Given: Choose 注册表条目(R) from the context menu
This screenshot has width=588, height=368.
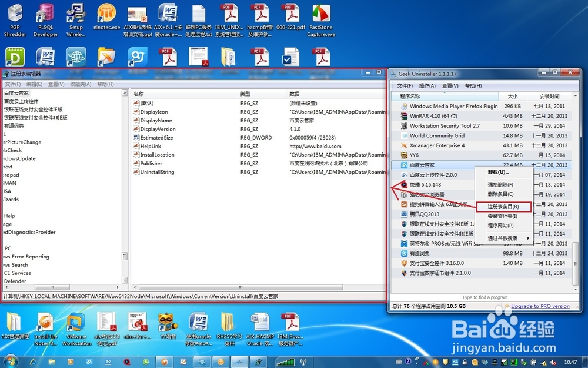Looking at the screenshot, I should click(x=504, y=207).
